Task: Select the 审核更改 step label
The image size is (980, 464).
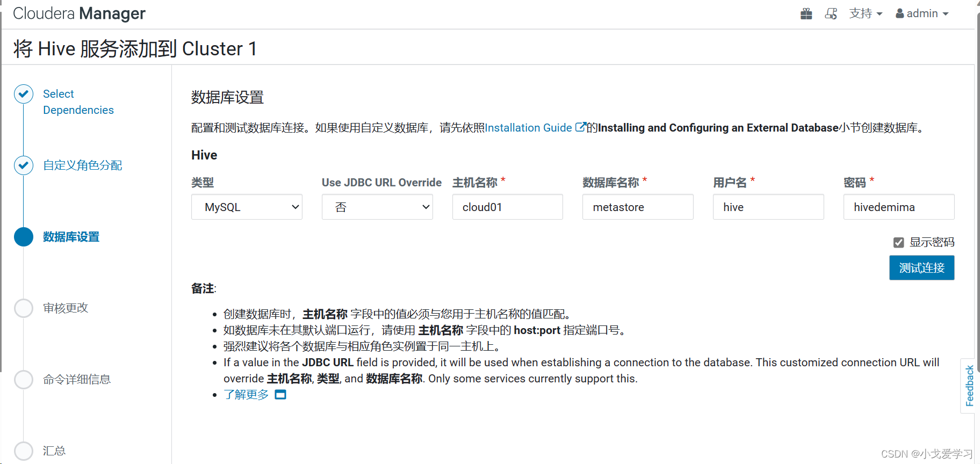Action: click(66, 308)
